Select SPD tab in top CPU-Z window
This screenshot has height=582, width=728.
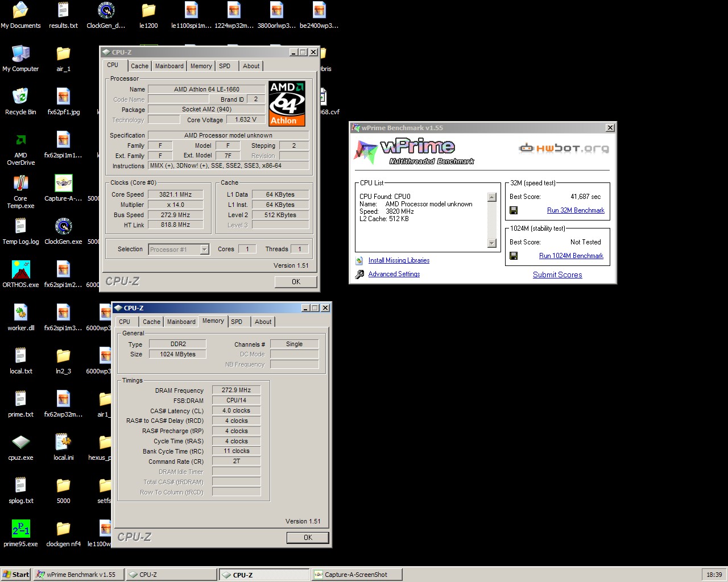(x=225, y=66)
